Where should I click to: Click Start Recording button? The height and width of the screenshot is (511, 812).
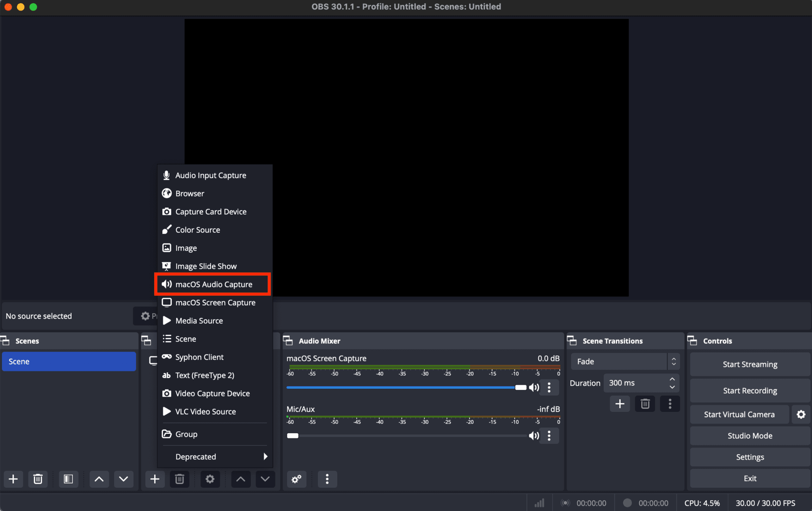(750, 391)
